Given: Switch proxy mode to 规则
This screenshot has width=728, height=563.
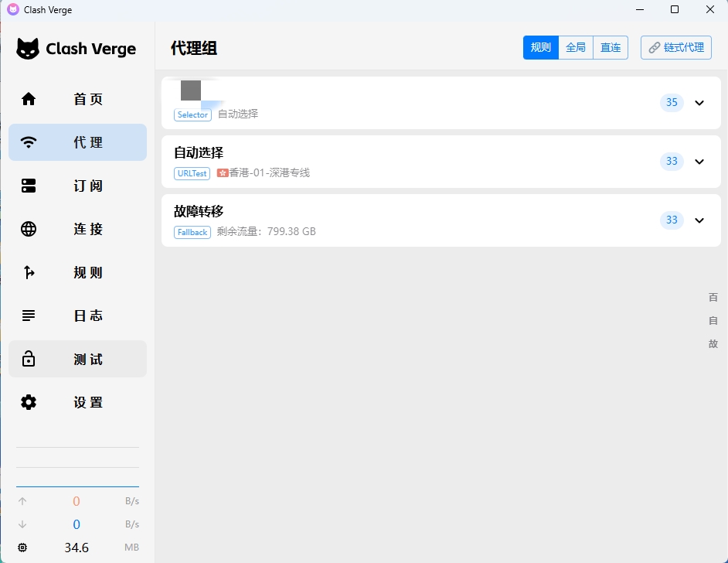Looking at the screenshot, I should click(x=540, y=47).
